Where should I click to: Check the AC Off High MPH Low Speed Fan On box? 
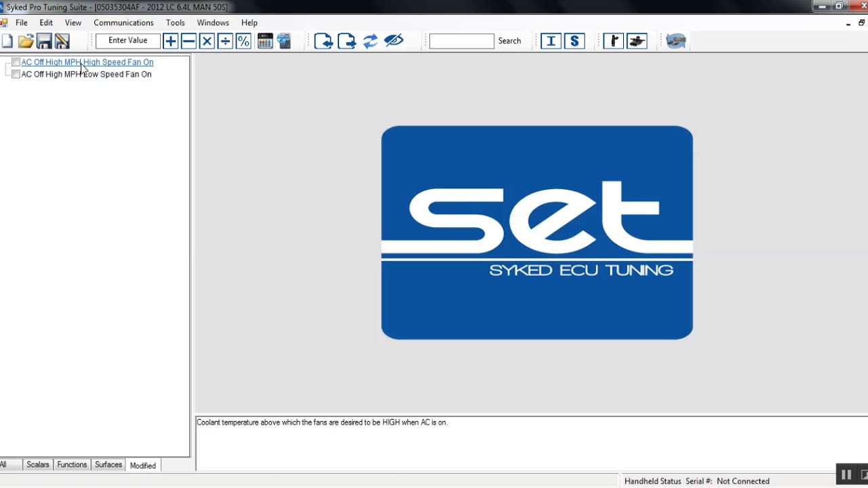(16, 75)
